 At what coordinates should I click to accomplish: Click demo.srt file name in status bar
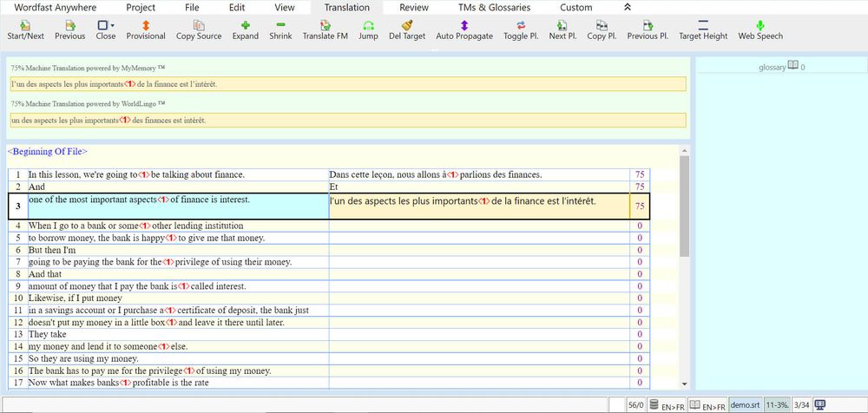coord(745,405)
